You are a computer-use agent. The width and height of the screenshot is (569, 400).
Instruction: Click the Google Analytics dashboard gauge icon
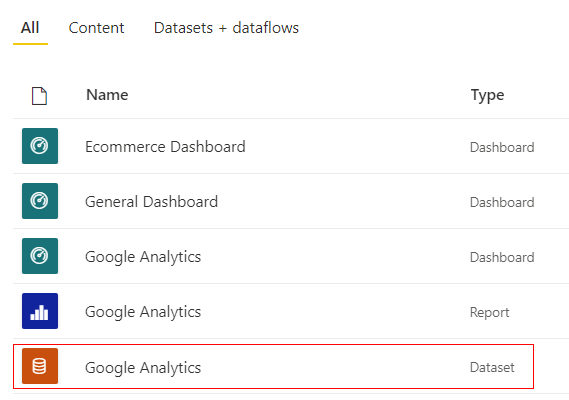(x=40, y=256)
